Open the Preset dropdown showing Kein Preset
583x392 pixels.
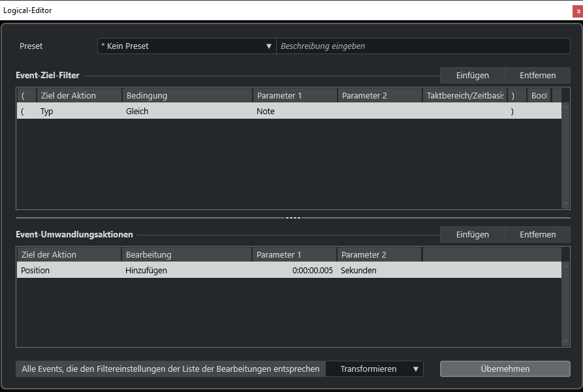[x=186, y=46]
